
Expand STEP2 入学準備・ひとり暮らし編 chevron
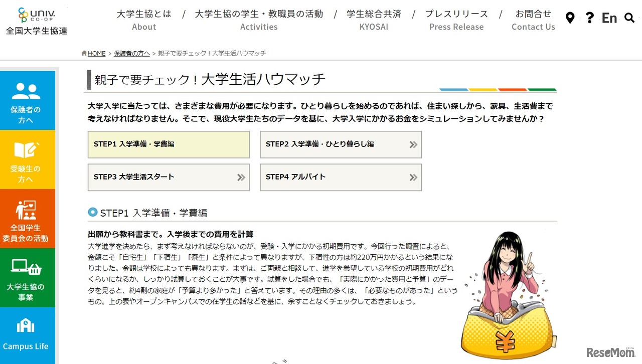tap(413, 144)
